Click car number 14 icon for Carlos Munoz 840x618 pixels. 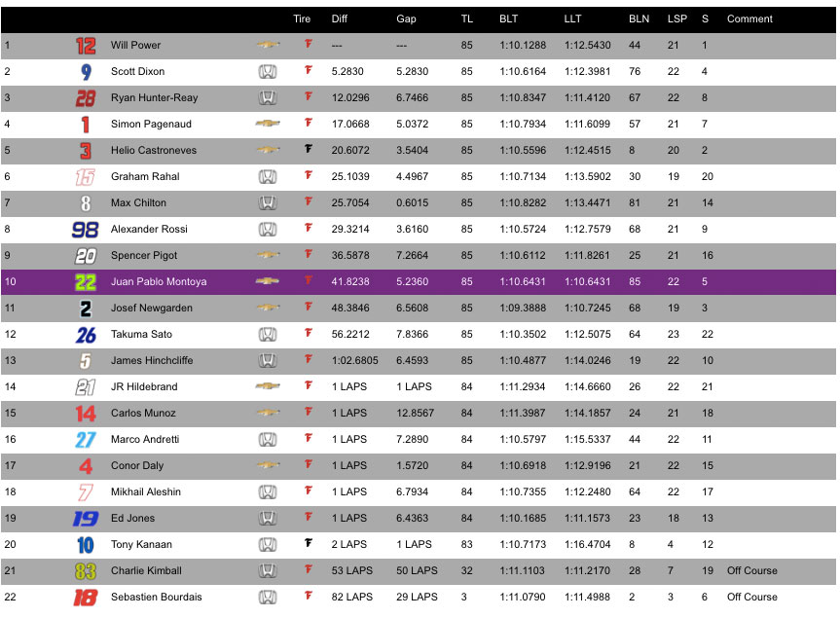(86, 414)
